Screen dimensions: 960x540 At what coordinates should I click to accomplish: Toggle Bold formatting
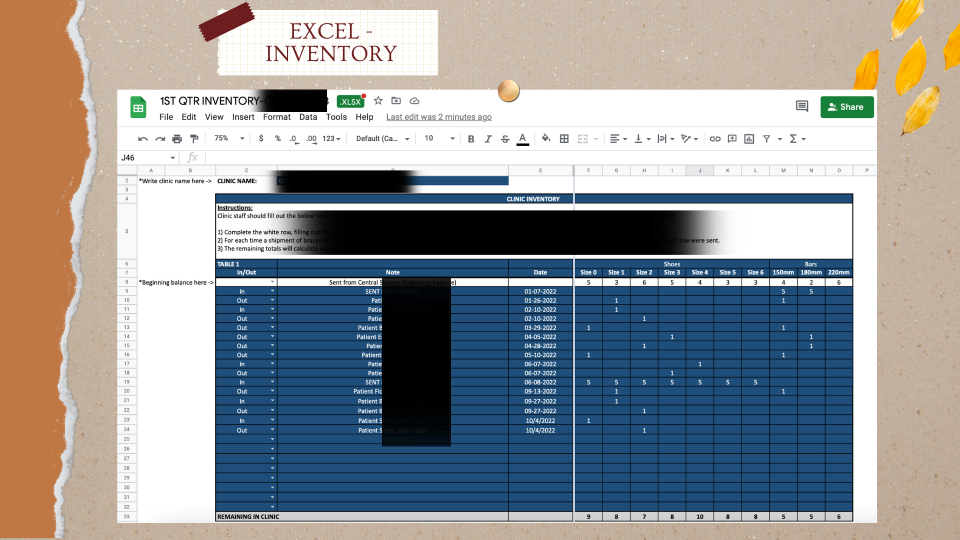(x=471, y=139)
